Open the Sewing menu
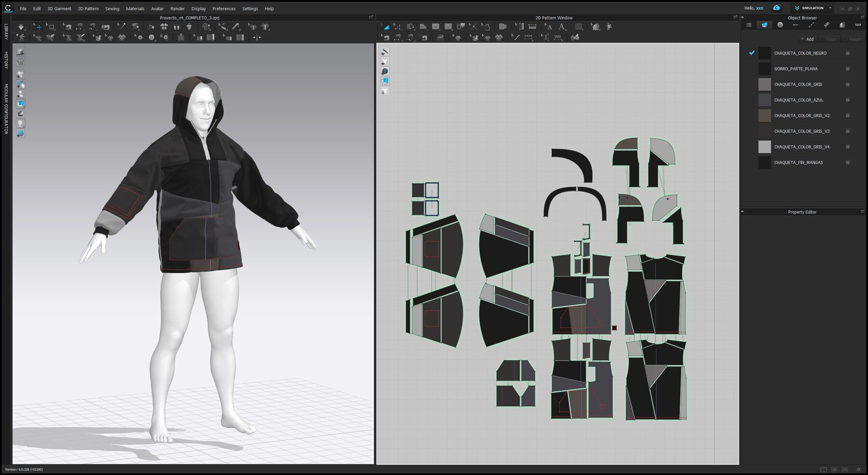This screenshot has width=868, height=475. click(x=112, y=8)
